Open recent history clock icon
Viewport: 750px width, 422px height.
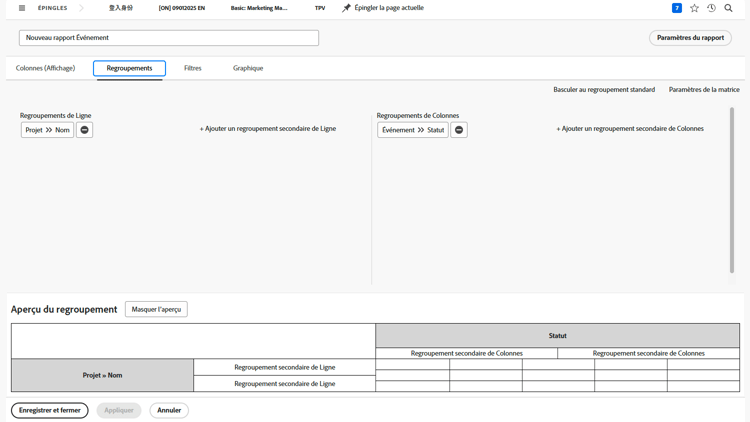click(711, 8)
